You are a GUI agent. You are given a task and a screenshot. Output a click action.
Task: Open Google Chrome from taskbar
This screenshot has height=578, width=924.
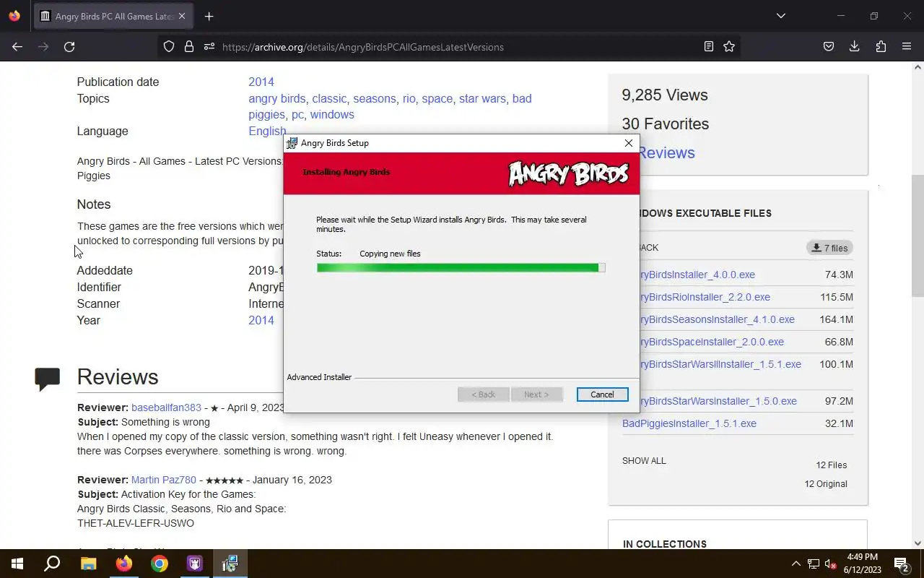pos(160,564)
